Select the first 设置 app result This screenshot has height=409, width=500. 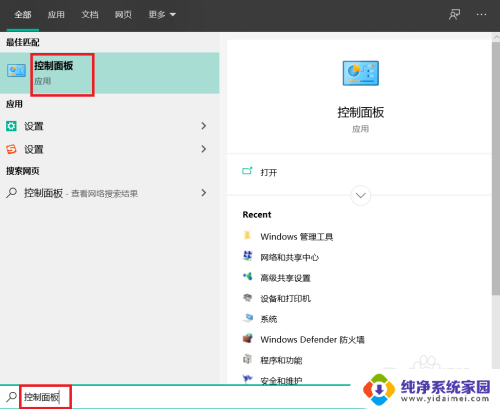pyautogui.click(x=110, y=126)
